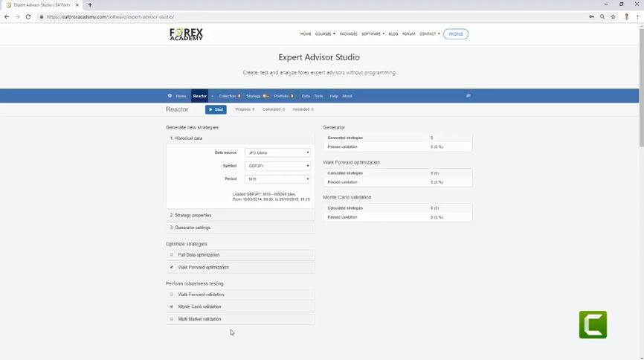Screen dimensions: 644x360
Task: Click the Progress counter text
Action: 245,109
